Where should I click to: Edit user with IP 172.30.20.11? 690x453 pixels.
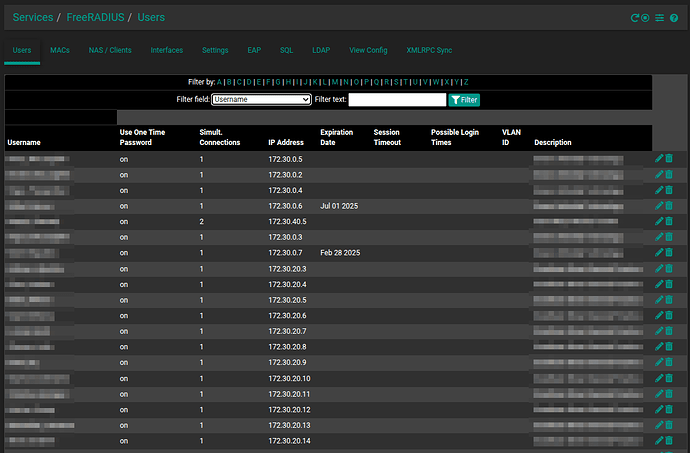(659, 394)
